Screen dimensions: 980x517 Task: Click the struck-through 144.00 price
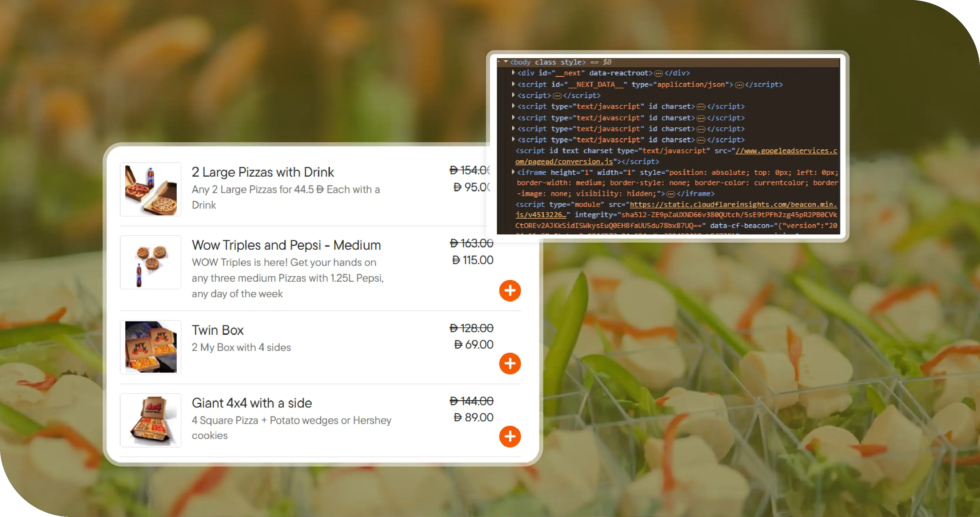[x=471, y=401]
